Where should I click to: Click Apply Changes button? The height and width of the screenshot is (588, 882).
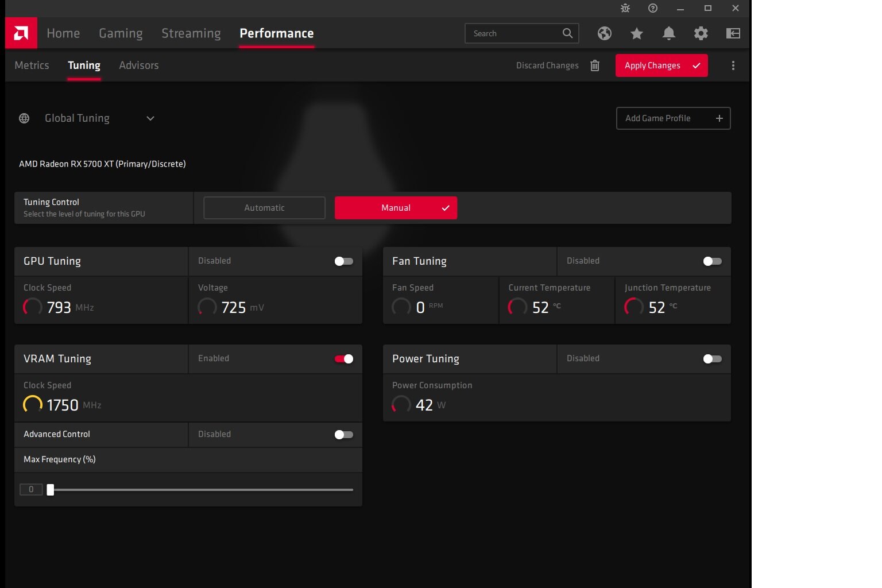click(661, 65)
